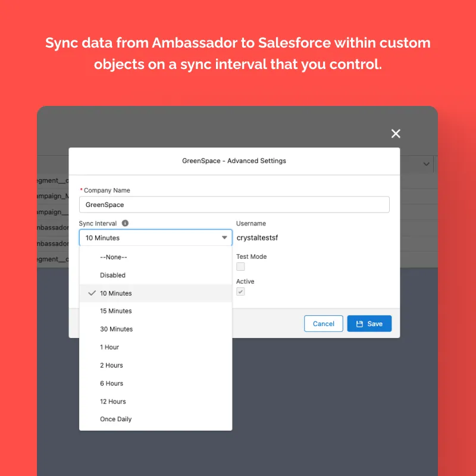
Task: Enable the Test Mode checkbox
Action: [240, 267]
